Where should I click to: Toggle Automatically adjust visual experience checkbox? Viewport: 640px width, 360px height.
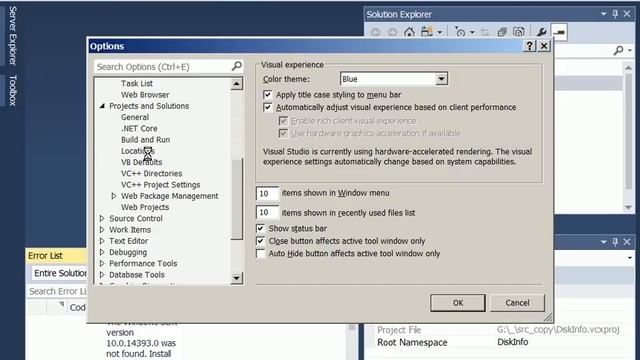click(x=267, y=107)
